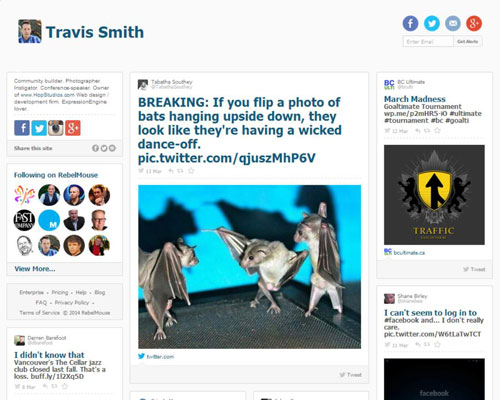Image resolution: width=500 pixels, height=400 pixels.
Task: Open the square Twitter icon in bio card
Action: 39,128
